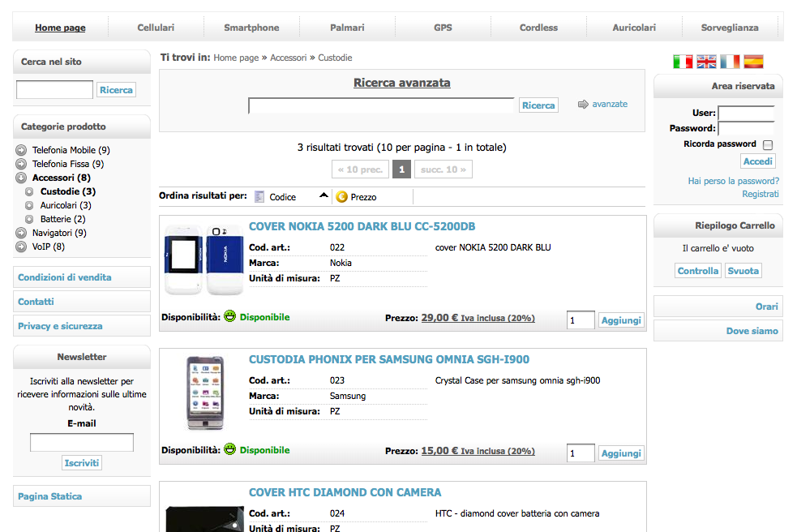Expand Telefonia Mobile category bullet
Viewport: 797px width, 532px height.
click(x=21, y=150)
